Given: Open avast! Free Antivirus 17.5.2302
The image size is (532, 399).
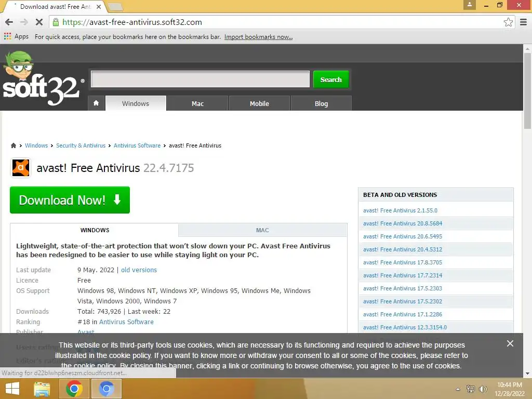Looking at the screenshot, I should pos(403,301).
